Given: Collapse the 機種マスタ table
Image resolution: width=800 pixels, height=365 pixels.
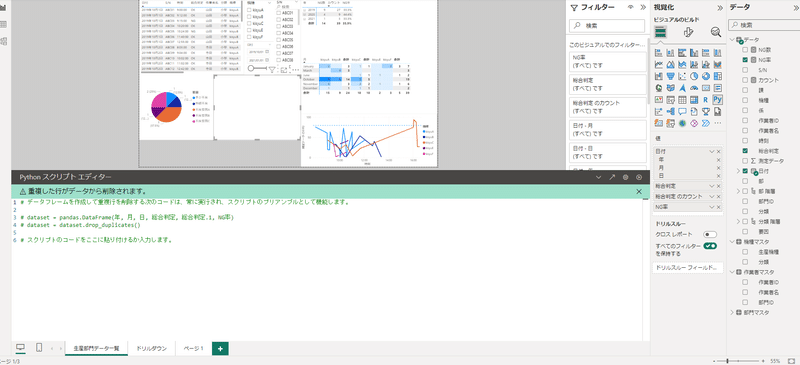Looking at the screenshot, I should (733, 241).
